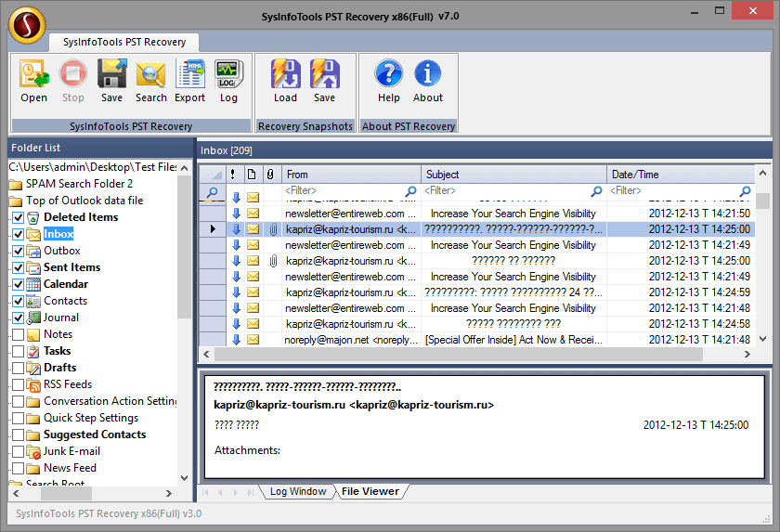Image resolution: width=780 pixels, height=532 pixels.
Task: Click the Search toolbar icon
Action: (150, 81)
